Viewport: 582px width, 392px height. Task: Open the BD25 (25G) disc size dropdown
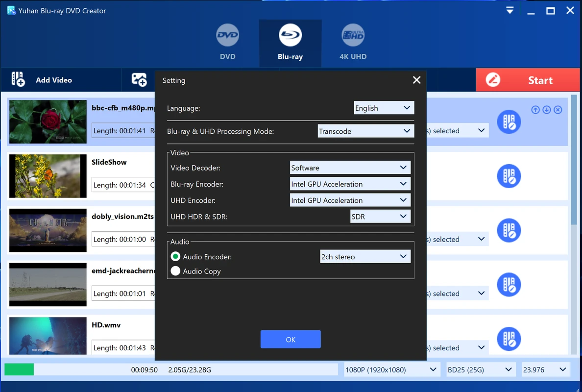(480, 370)
